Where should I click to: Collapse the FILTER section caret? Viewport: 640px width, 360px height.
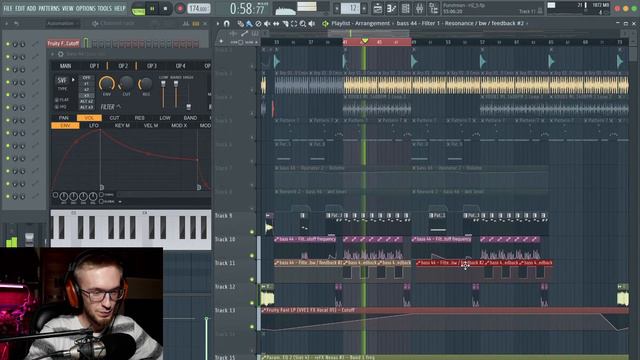click(x=118, y=107)
